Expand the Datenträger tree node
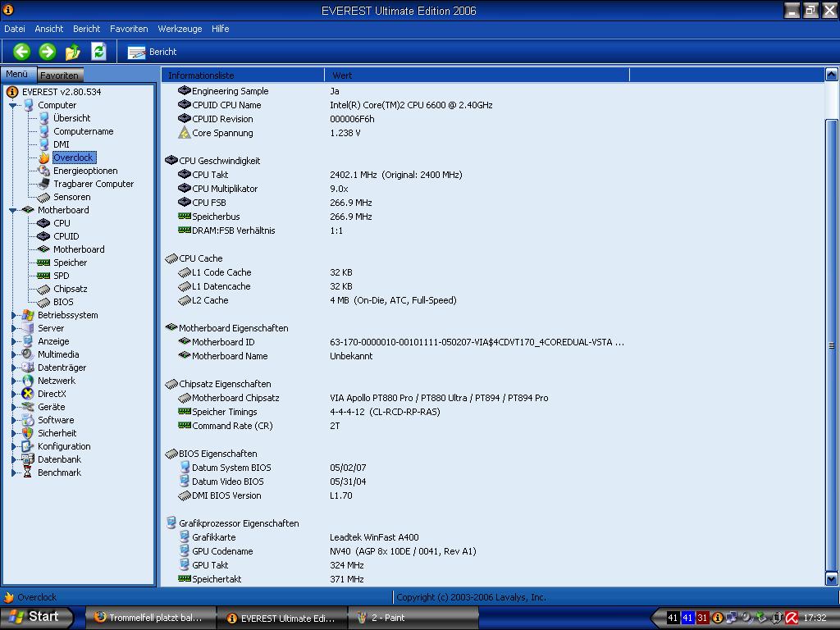The image size is (840, 630). coord(13,368)
